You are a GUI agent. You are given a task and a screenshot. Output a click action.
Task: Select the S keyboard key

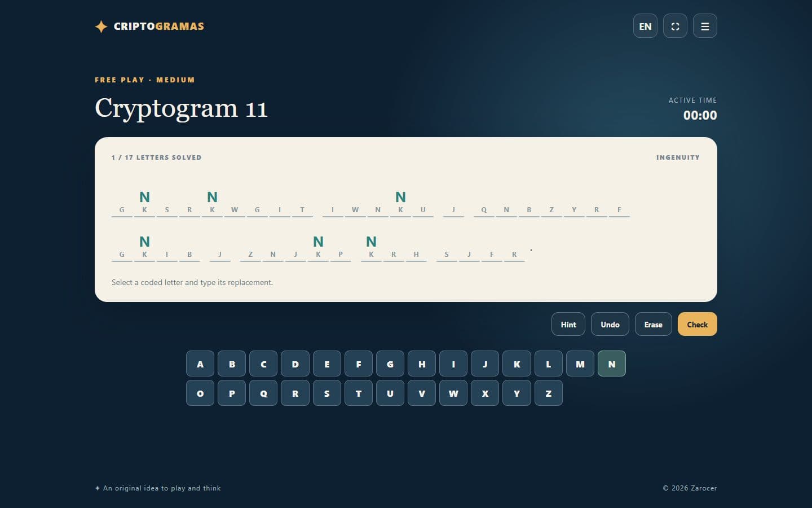tap(326, 393)
